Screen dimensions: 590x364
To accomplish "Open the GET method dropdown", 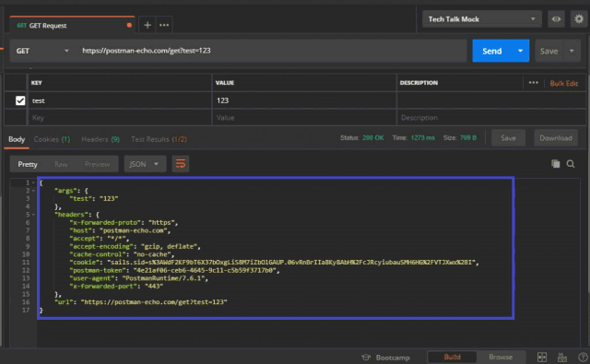I will 42,51.
